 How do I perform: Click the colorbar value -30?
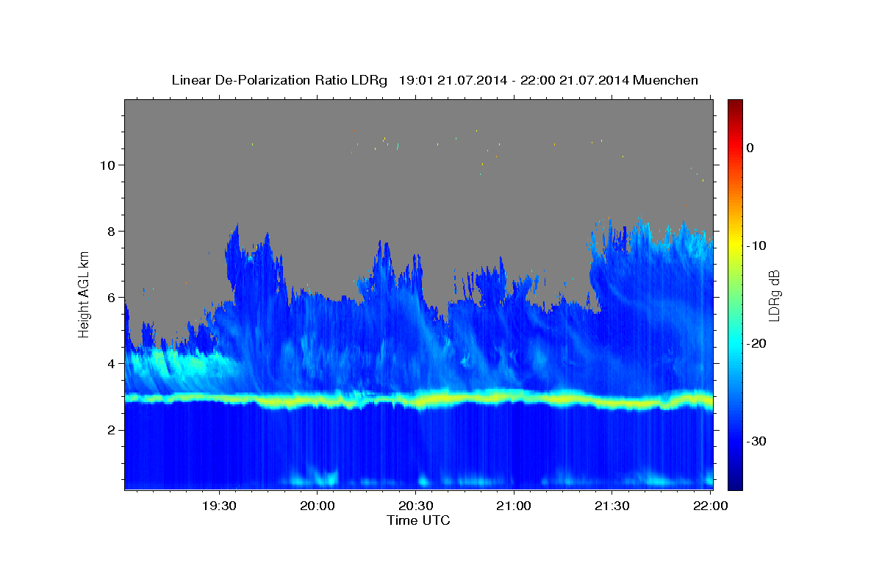click(x=757, y=441)
